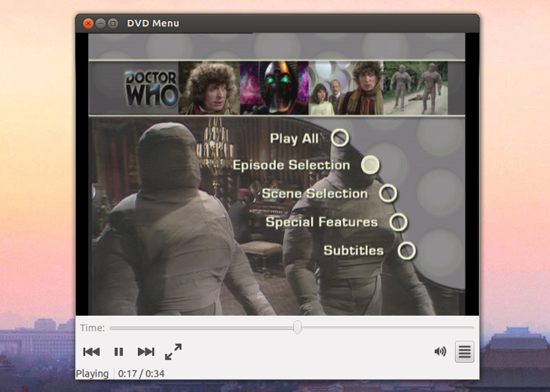Pause the DVD playback
The width and height of the screenshot is (550, 392).
119,352
